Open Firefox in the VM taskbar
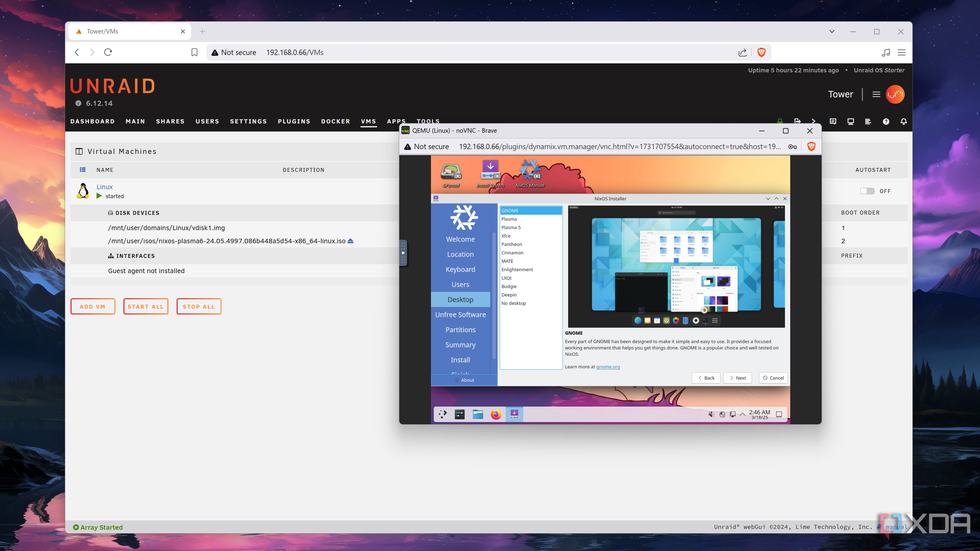Viewport: 980px width, 551px height. (x=496, y=414)
